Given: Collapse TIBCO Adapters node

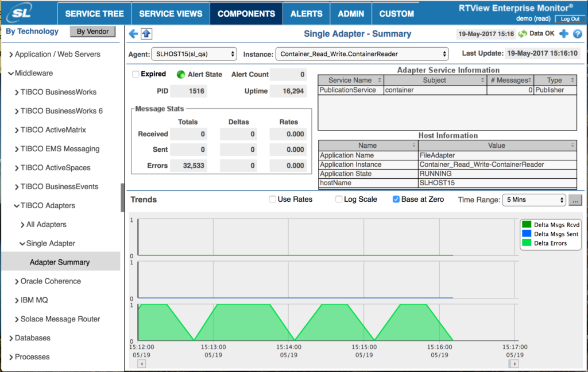Looking at the screenshot, I should (x=17, y=206).
